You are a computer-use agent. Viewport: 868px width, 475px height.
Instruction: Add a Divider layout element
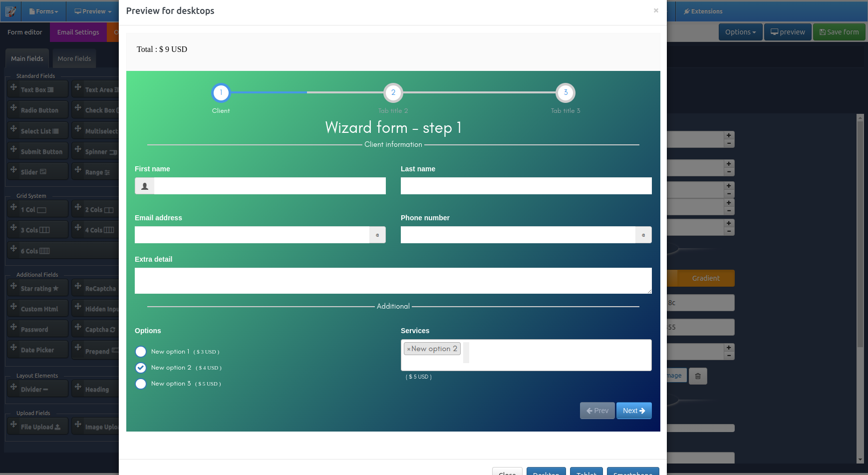(x=37, y=389)
